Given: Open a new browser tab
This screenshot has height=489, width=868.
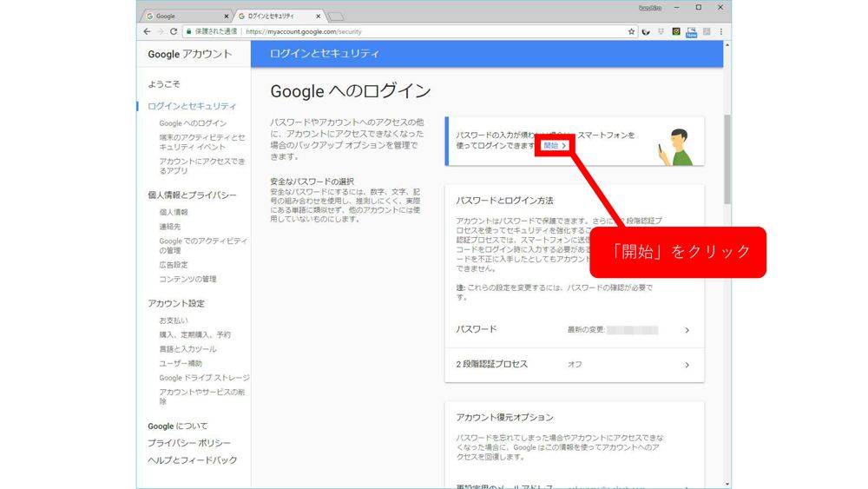Looking at the screenshot, I should tap(335, 16).
